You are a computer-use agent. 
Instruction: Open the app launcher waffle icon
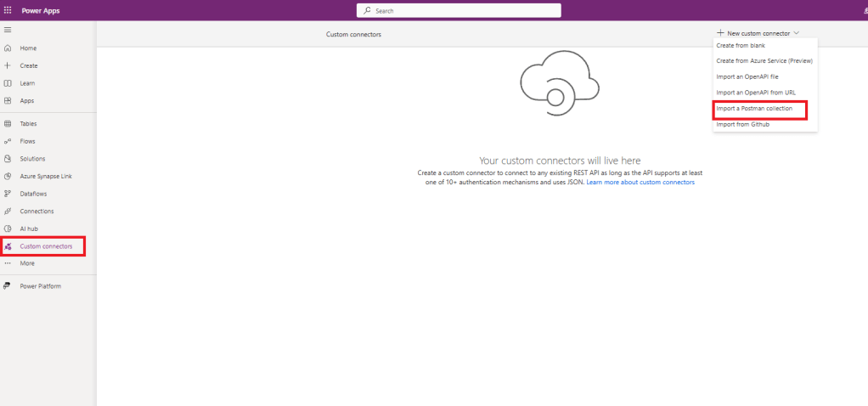pos(8,10)
